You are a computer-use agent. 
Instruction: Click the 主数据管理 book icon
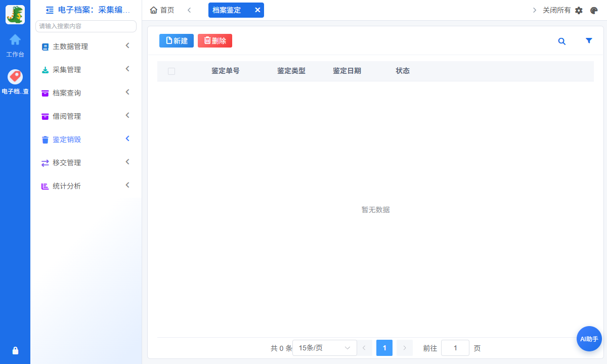coord(45,47)
